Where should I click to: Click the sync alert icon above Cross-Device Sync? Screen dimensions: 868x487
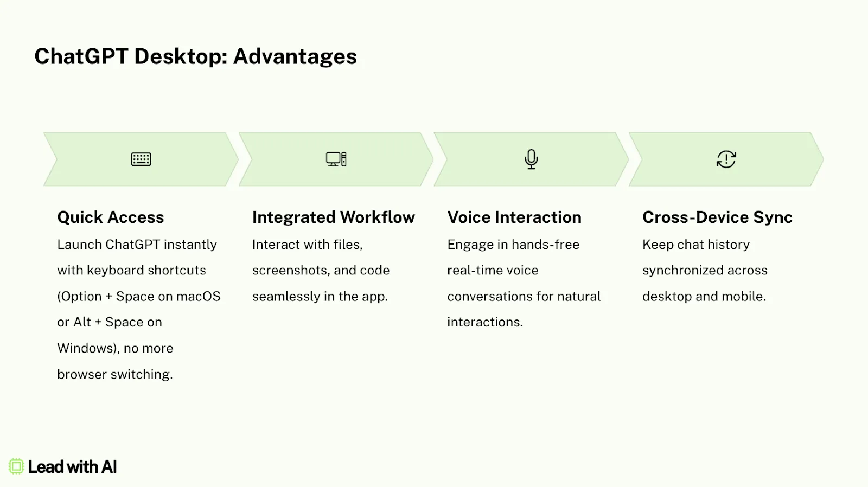coord(726,159)
